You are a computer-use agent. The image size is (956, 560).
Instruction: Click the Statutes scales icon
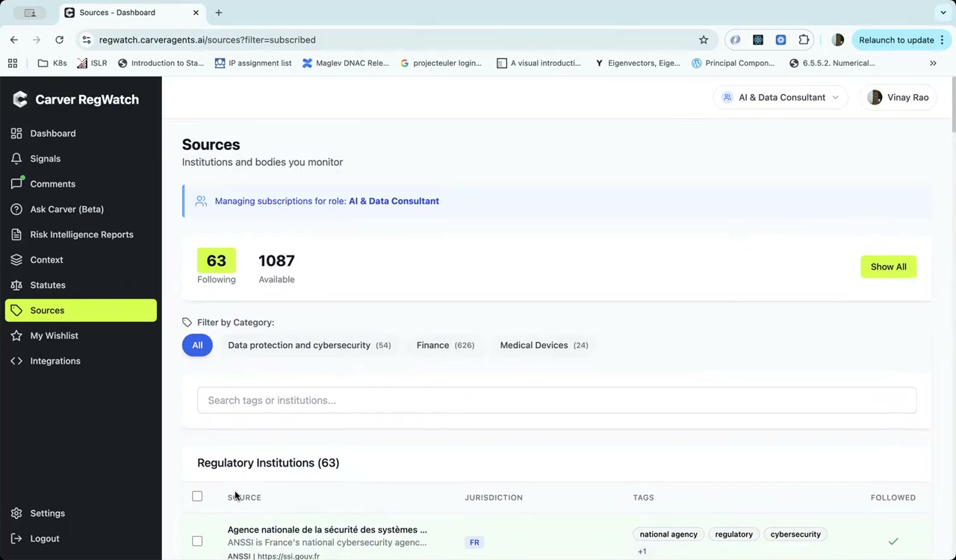(16, 285)
